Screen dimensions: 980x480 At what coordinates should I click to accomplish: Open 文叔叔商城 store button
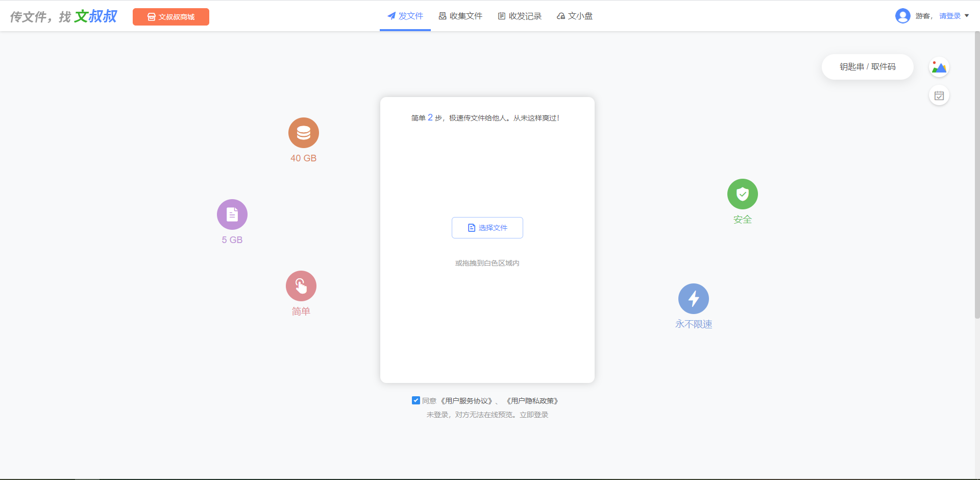171,17
